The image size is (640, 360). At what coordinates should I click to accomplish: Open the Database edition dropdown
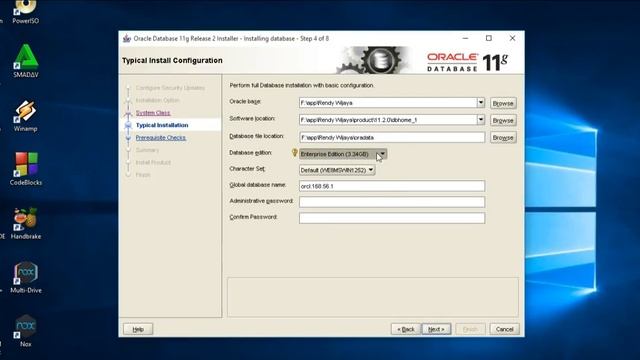[342, 154]
